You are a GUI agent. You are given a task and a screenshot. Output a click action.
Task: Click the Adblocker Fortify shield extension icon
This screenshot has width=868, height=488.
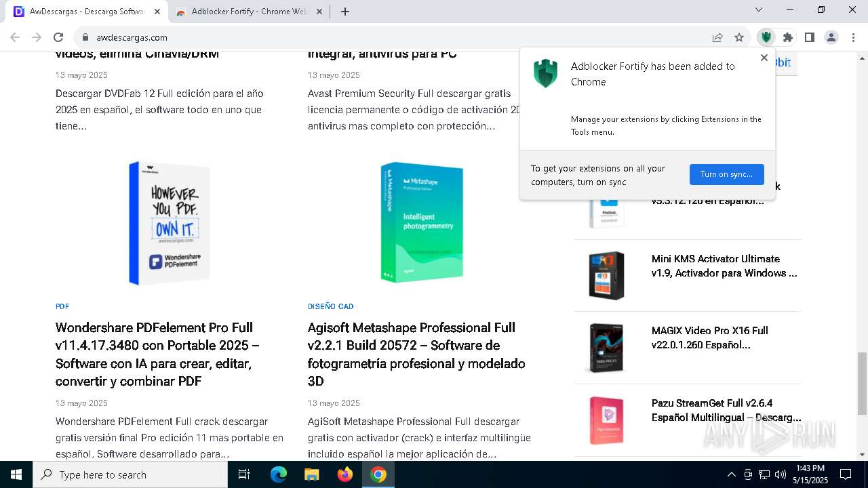[x=766, y=37]
